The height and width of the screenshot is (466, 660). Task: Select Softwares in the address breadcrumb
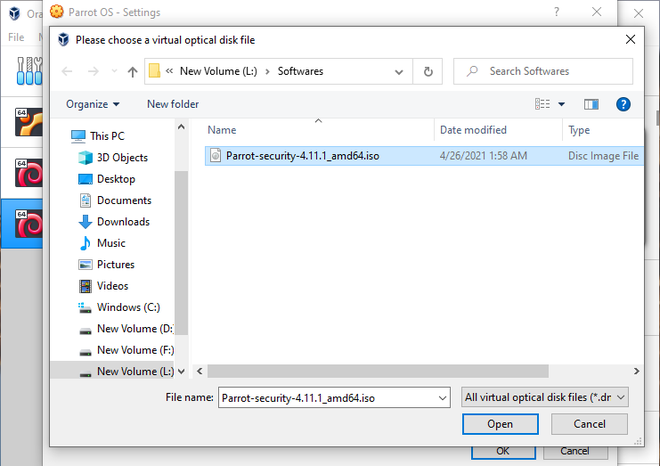tap(301, 71)
